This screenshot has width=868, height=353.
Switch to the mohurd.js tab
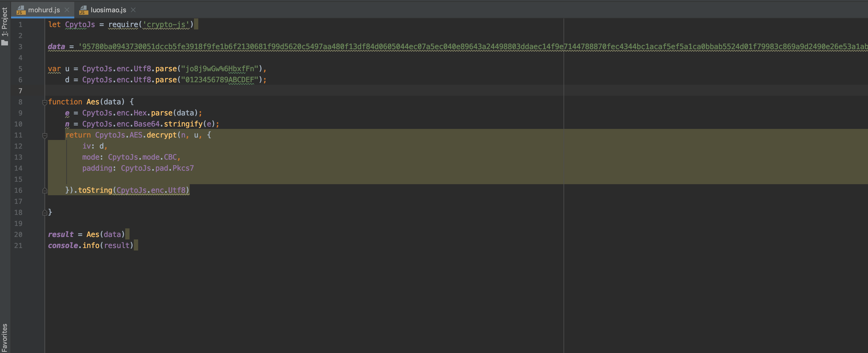(x=44, y=10)
